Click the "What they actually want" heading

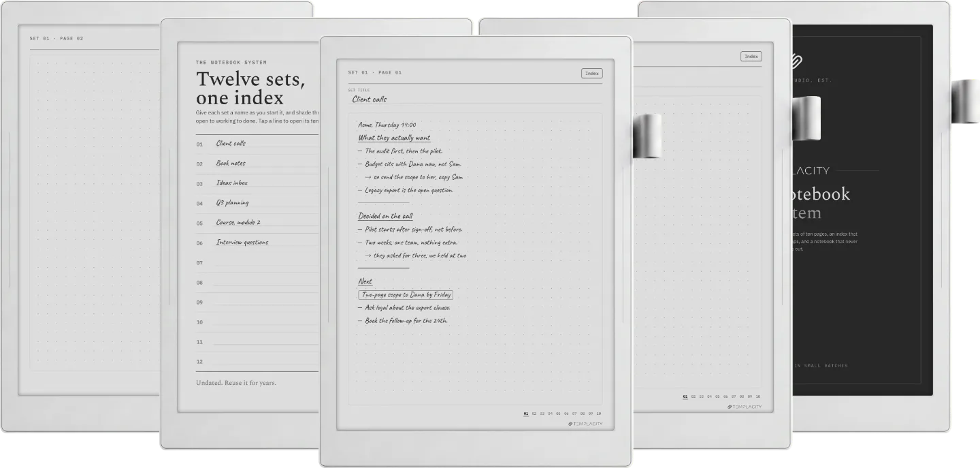coord(394,138)
